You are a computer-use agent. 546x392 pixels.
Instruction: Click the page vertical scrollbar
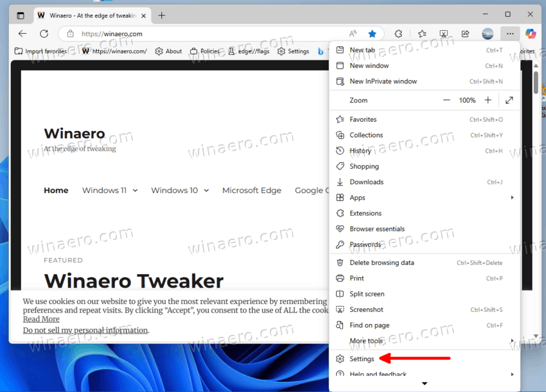click(x=536, y=82)
